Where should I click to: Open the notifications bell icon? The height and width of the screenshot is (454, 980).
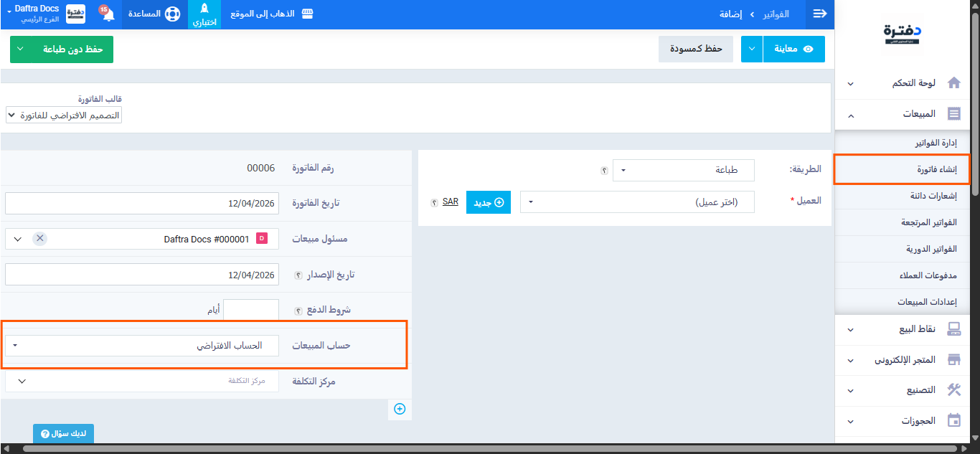coord(108,14)
